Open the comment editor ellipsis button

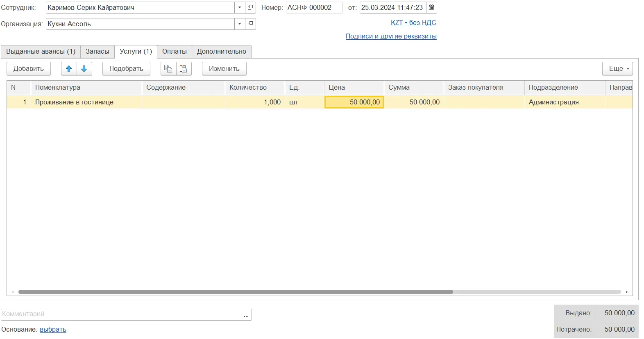pos(246,314)
